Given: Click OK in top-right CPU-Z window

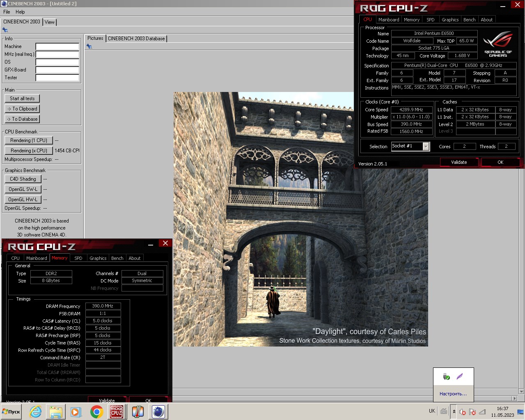Looking at the screenshot, I should (x=500, y=162).
